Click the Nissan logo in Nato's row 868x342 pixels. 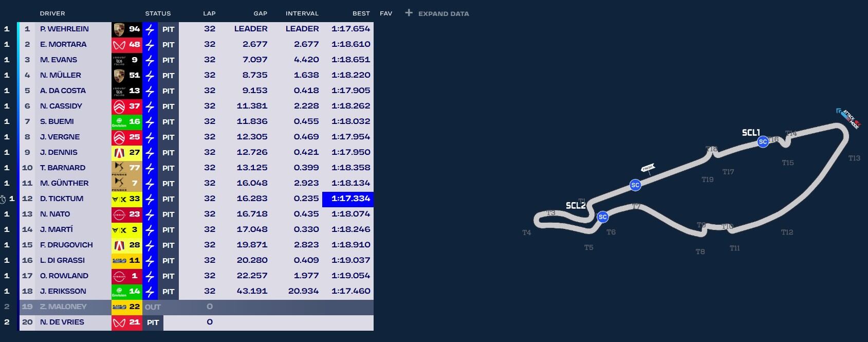click(x=119, y=214)
